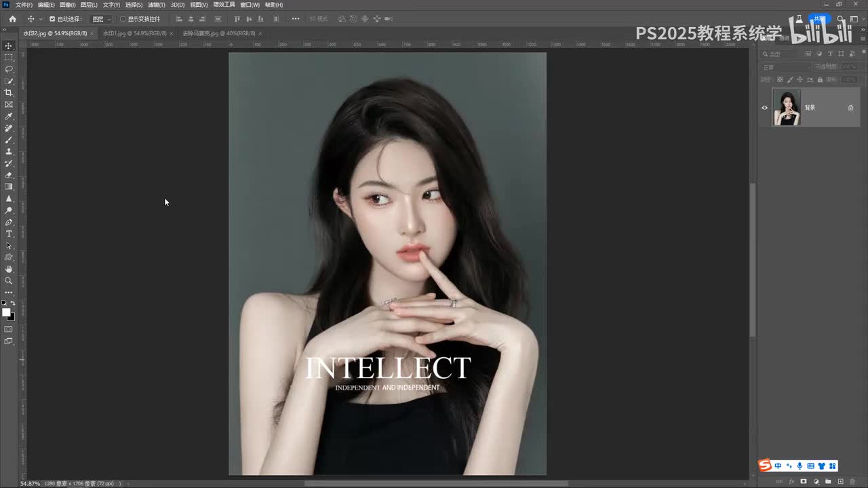Select the Zoom tool

pos(9,281)
